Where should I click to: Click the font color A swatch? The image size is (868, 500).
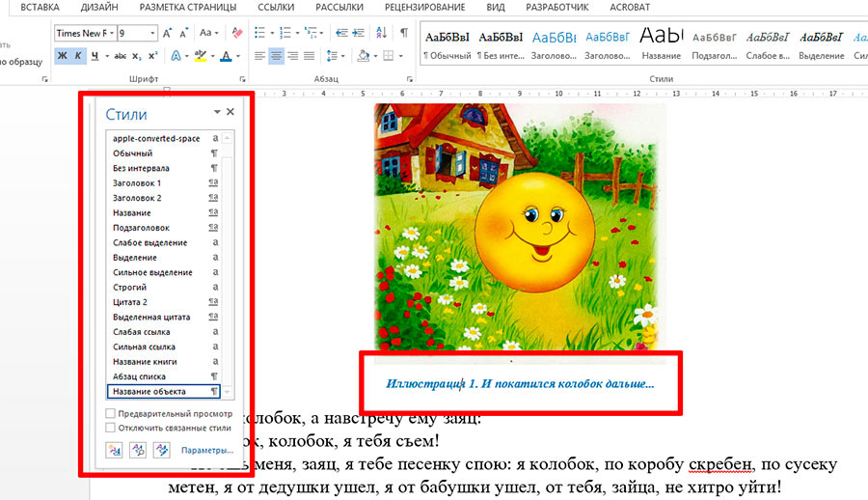(x=225, y=56)
